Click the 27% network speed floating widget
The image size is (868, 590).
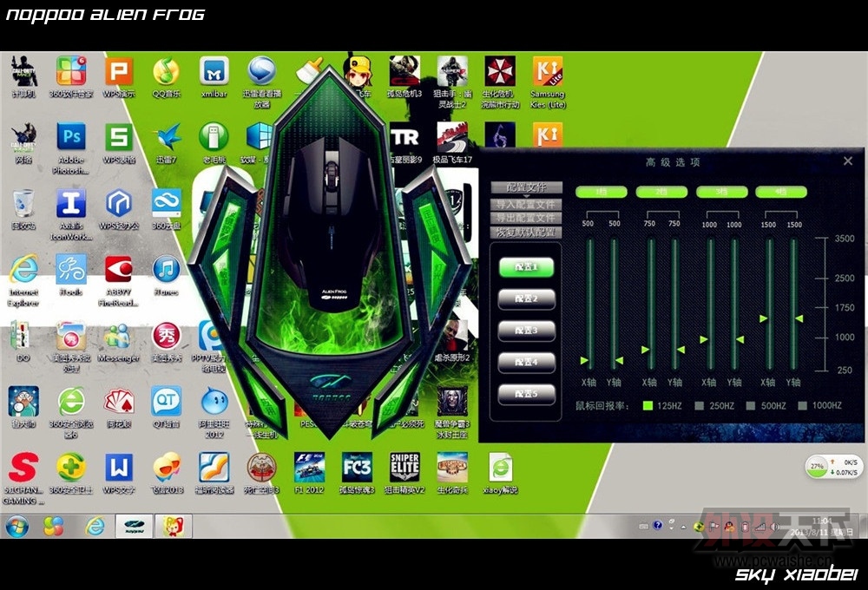pos(832,467)
